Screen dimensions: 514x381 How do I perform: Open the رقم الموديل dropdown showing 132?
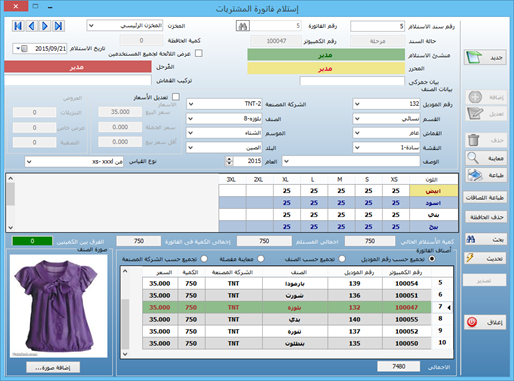point(387,104)
